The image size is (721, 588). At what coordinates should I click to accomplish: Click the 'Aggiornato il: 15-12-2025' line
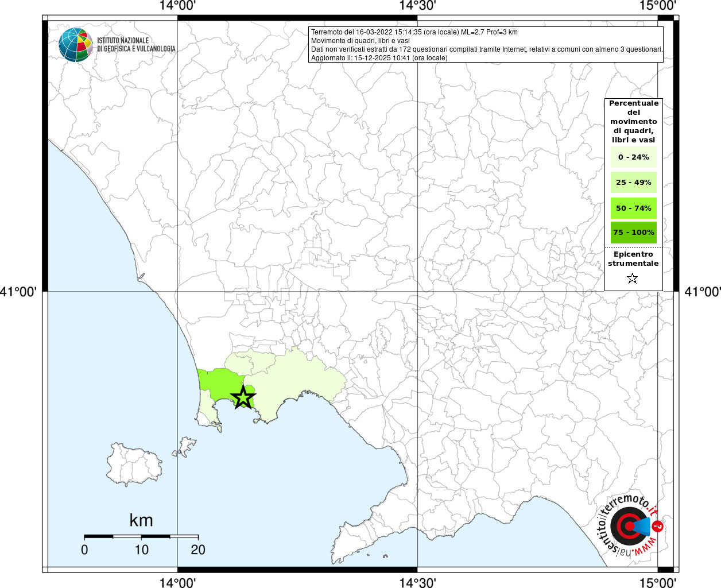tap(379, 58)
